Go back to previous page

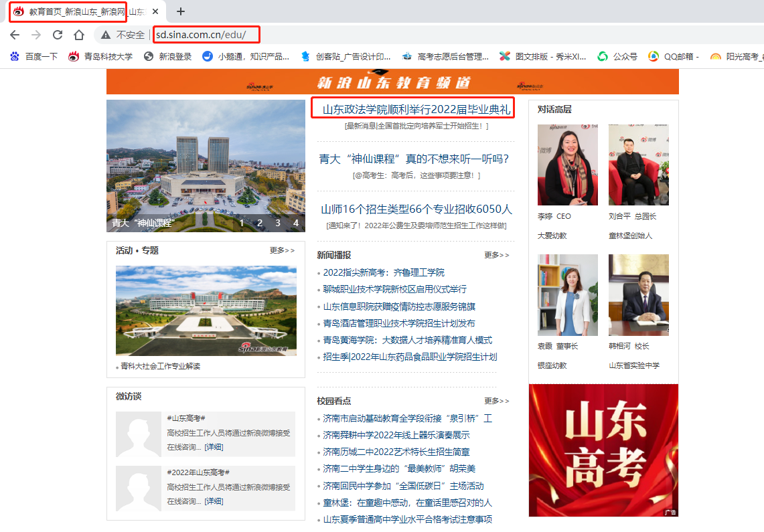coord(15,35)
